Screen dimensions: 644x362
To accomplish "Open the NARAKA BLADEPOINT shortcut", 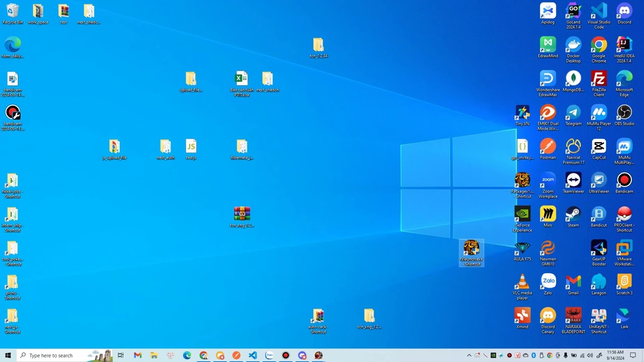I will (574, 320).
